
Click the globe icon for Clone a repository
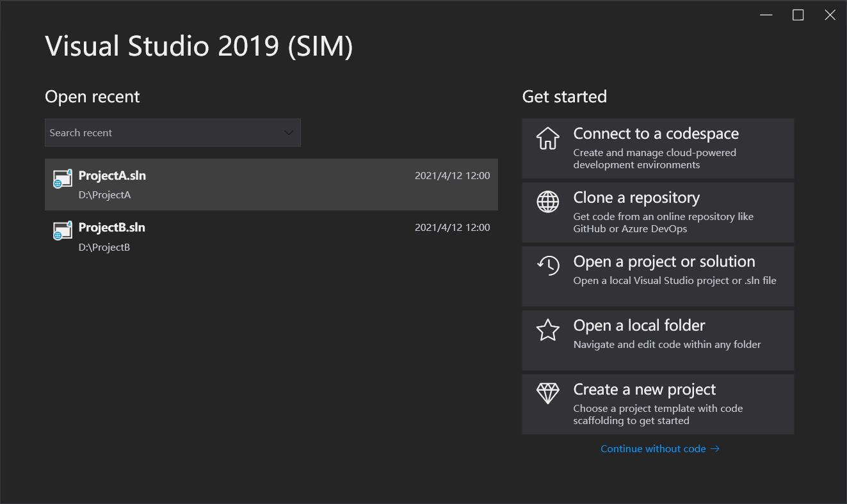(547, 202)
